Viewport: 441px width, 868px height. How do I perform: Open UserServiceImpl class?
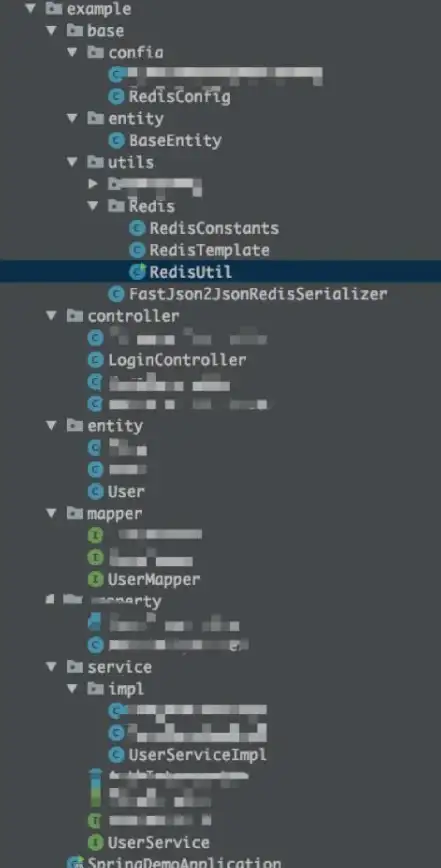pos(198,755)
